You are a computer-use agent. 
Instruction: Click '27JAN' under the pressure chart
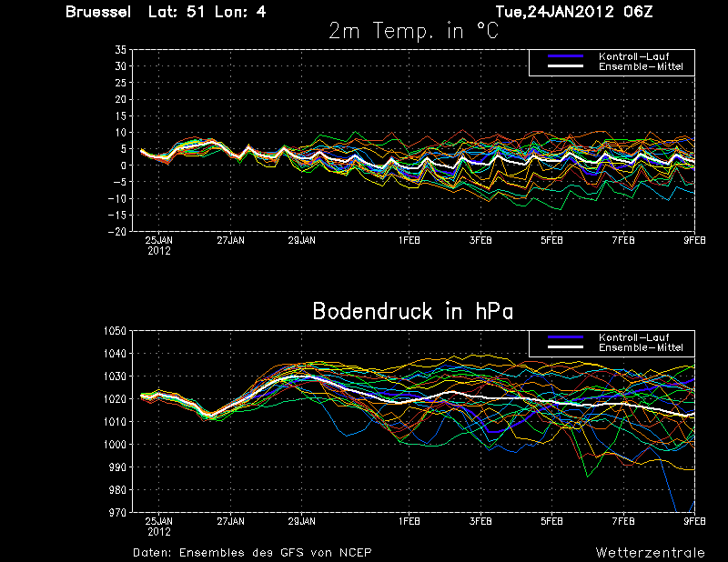pos(230,522)
